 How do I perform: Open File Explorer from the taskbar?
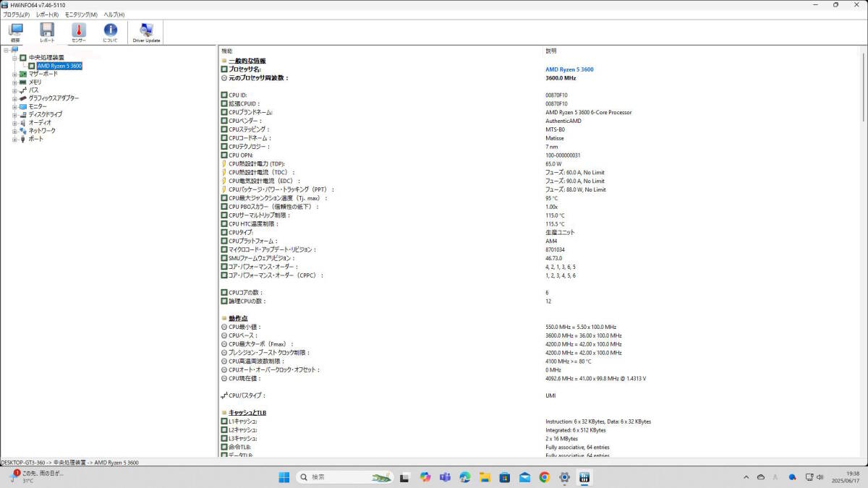[485, 477]
